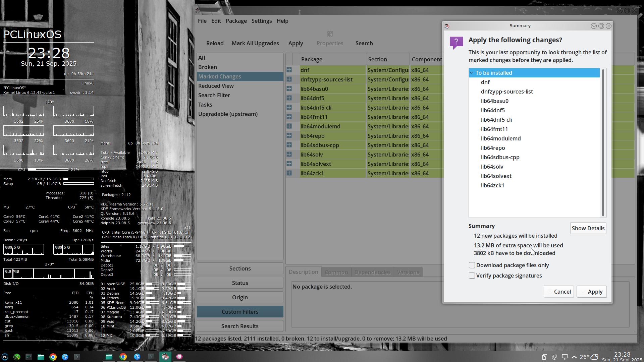Enable Verify package signatures checkbox
The image size is (644, 362).
pyautogui.click(x=472, y=276)
